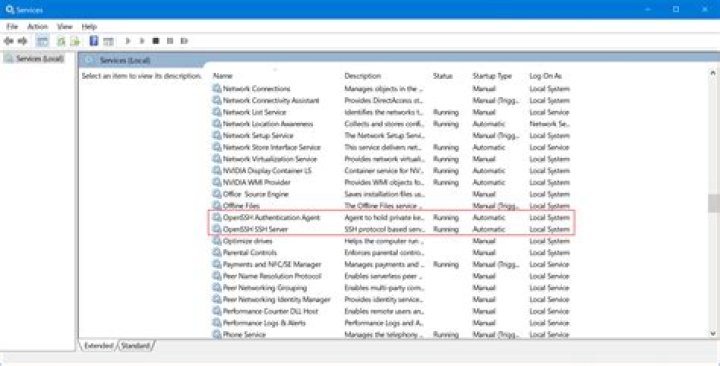Click the Show/Hide Action Pane icon
Screen dimensions: 720x366
click(x=108, y=41)
